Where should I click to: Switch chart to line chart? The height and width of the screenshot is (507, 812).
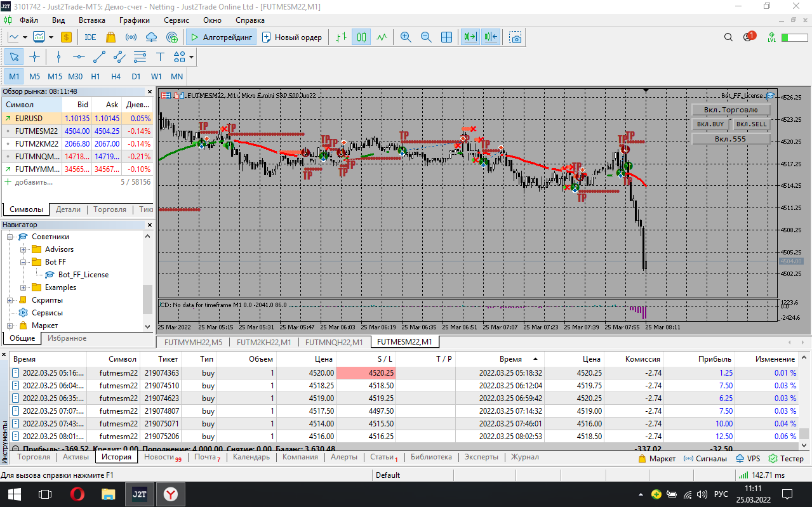382,37
